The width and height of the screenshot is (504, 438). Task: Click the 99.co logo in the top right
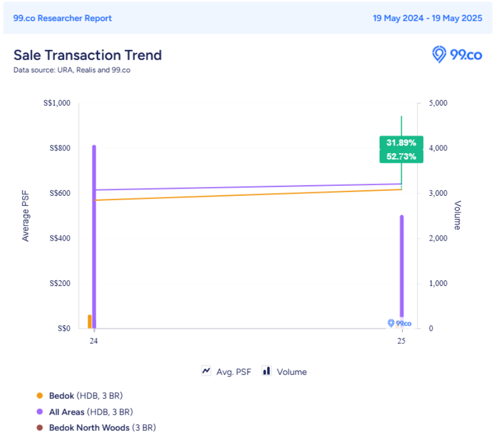point(456,54)
